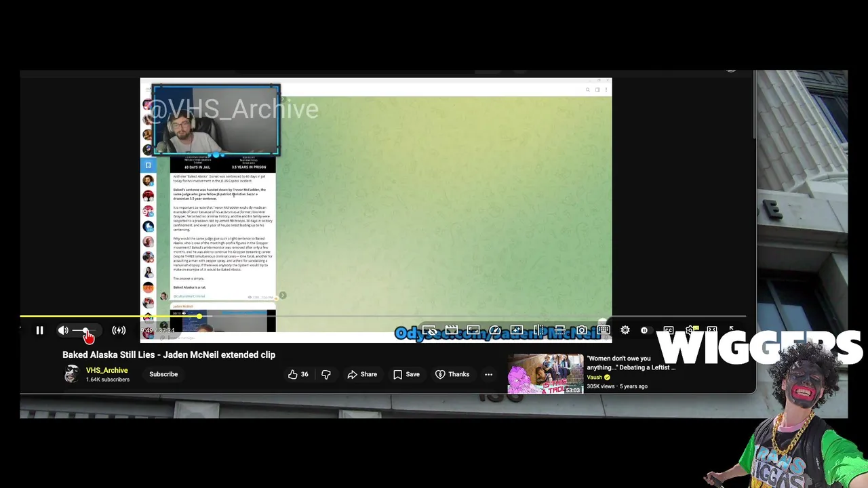Open the VHS_Archive channel name link
868x488 pixels.
(106, 370)
